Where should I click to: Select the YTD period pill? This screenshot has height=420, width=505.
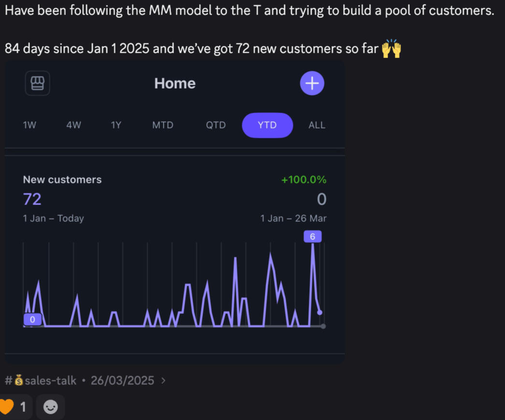(267, 125)
